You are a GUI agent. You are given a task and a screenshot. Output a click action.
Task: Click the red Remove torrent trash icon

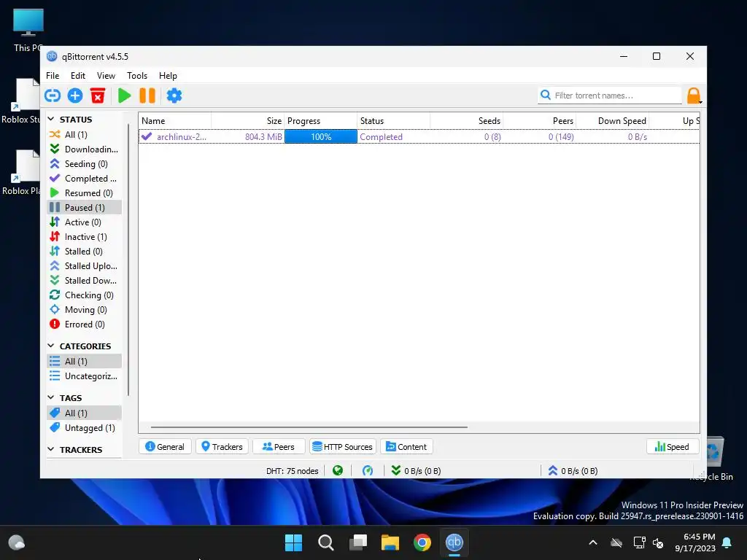(x=98, y=96)
